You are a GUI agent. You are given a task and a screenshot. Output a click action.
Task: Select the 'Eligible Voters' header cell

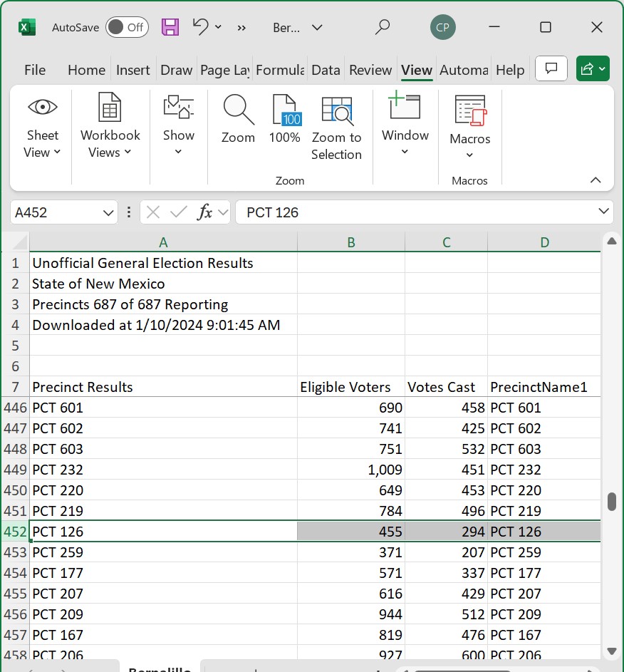[350, 387]
